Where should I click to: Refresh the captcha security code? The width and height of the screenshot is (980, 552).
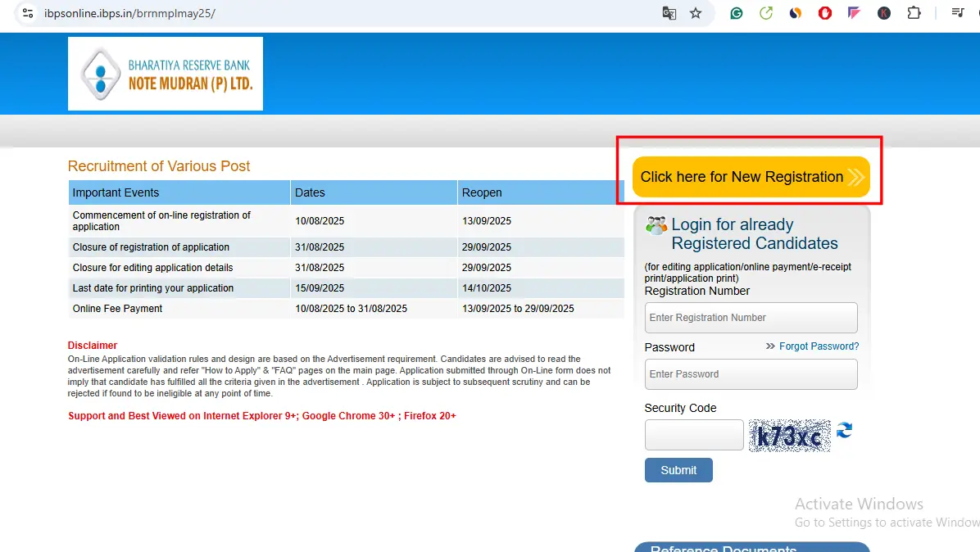click(844, 431)
